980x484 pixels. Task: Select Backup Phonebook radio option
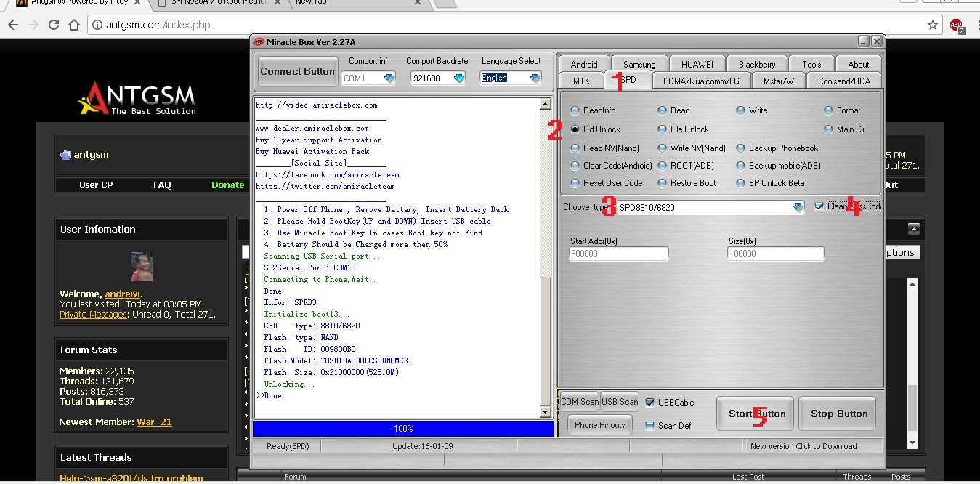[x=740, y=148]
